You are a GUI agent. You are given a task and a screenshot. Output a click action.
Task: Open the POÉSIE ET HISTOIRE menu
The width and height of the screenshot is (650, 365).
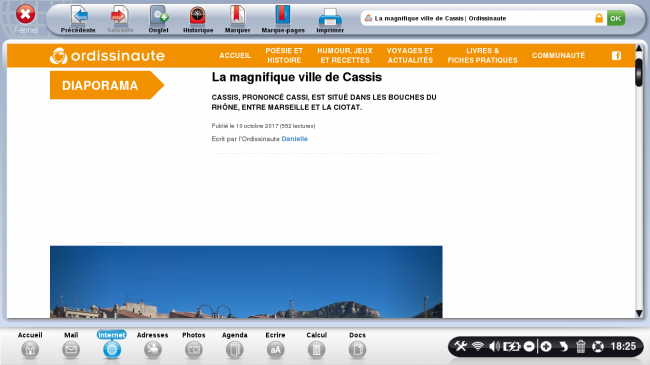[x=284, y=55]
